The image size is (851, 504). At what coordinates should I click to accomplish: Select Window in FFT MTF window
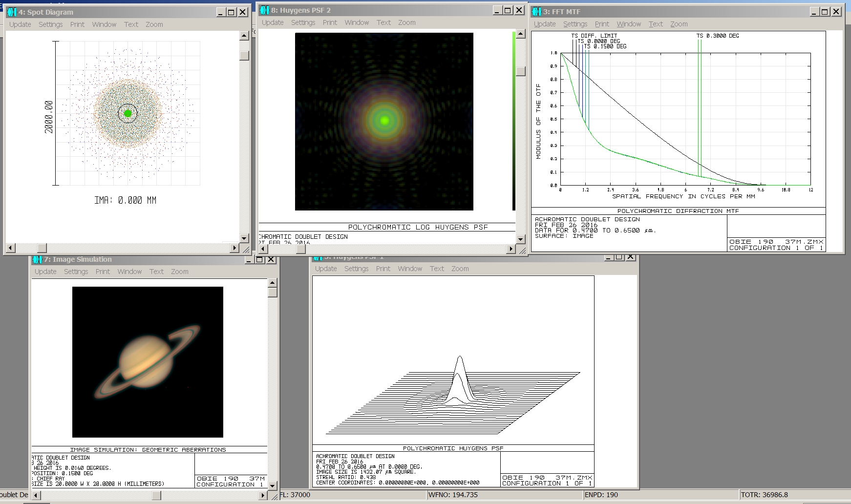(x=629, y=24)
